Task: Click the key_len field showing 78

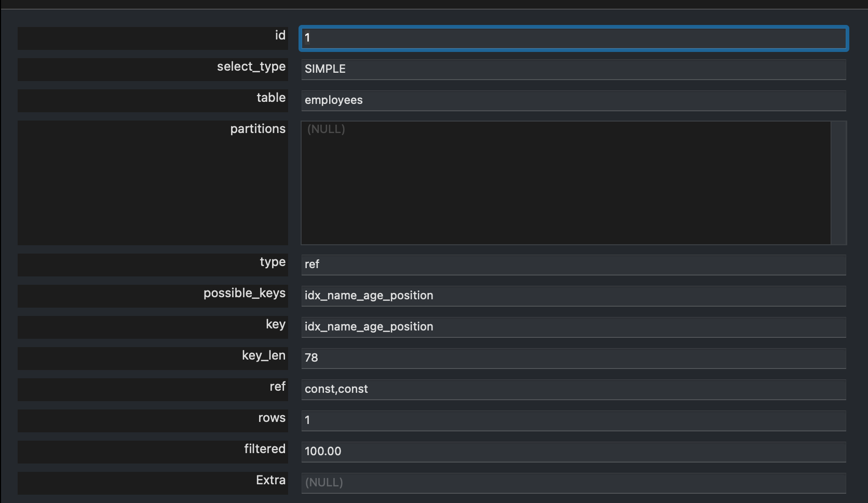Action: (x=573, y=358)
